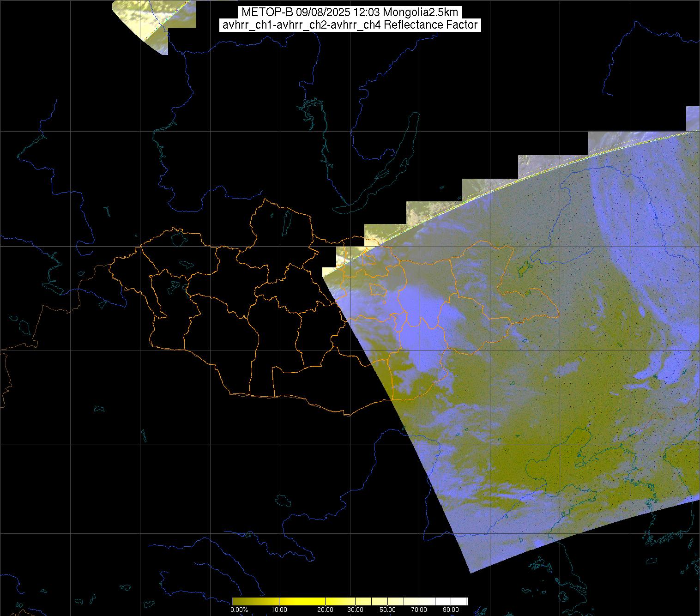Click the 90.00 colorbar tick label
700x616 pixels.
click(450, 610)
